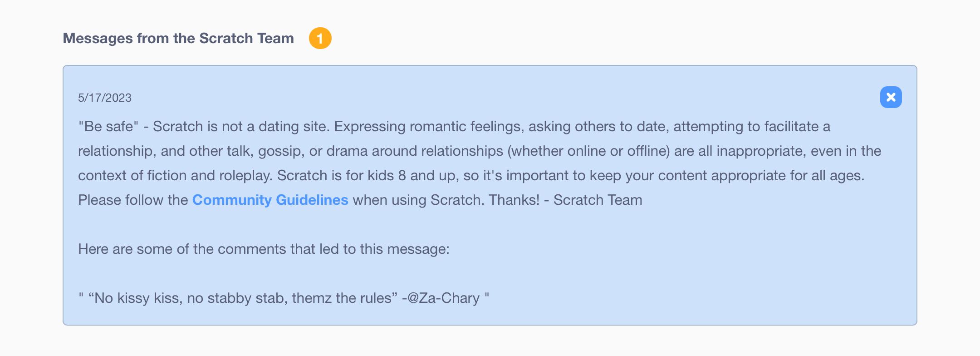Screen dimensions: 980x356
Task: Select the message date 5/17/2023
Action: 104,98
